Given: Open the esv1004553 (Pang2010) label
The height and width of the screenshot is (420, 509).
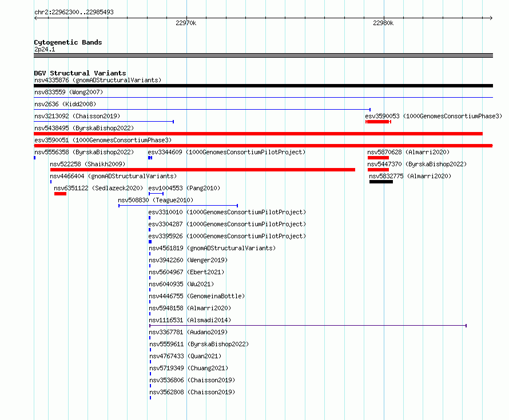Looking at the screenshot, I should click(x=184, y=188).
